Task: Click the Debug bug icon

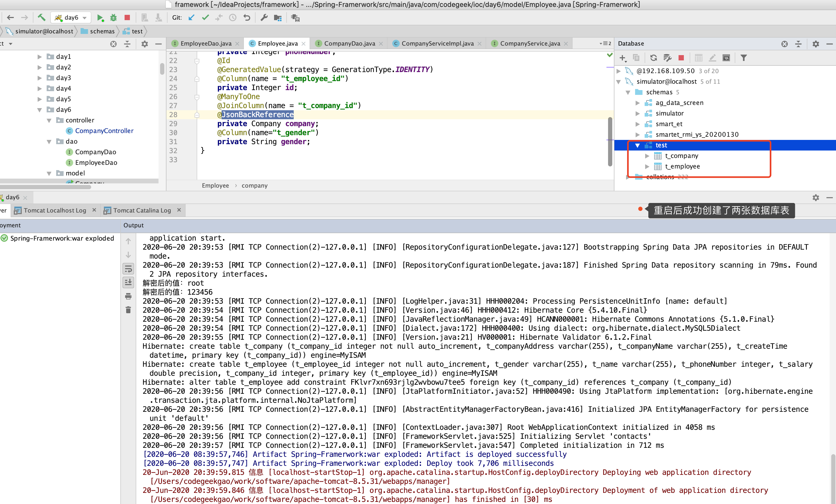Action: (x=113, y=18)
